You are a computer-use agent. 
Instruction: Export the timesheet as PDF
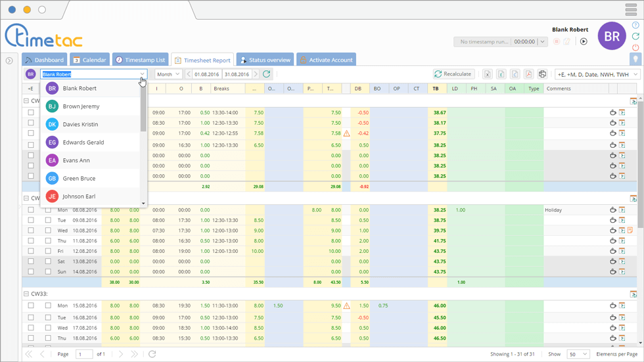tap(528, 74)
